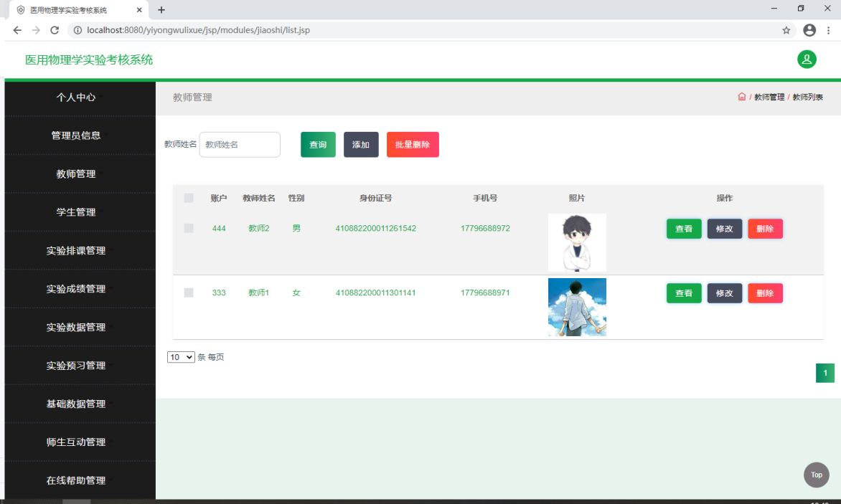Click account number 444 cell
841x504 pixels.
(219, 228)
